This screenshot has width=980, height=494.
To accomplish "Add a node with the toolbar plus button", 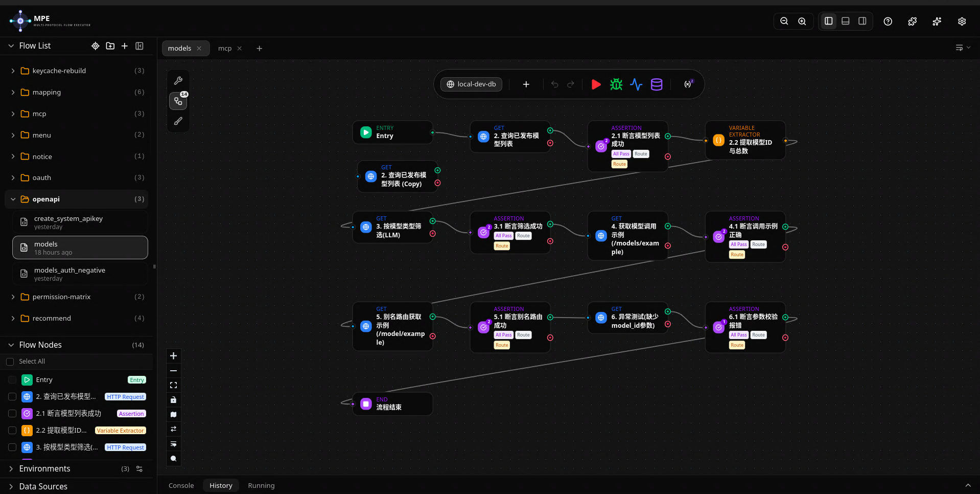I will pyautogui.click(x=526, y=84).
